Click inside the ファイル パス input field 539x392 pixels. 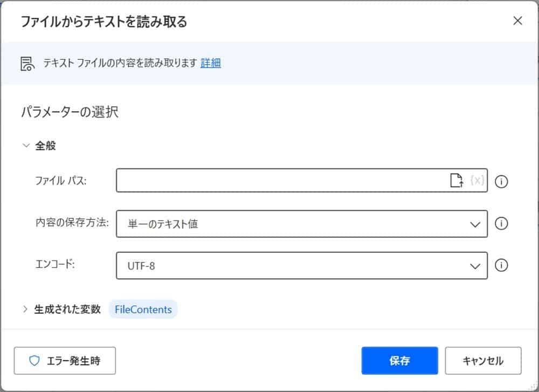pos(269,181)
